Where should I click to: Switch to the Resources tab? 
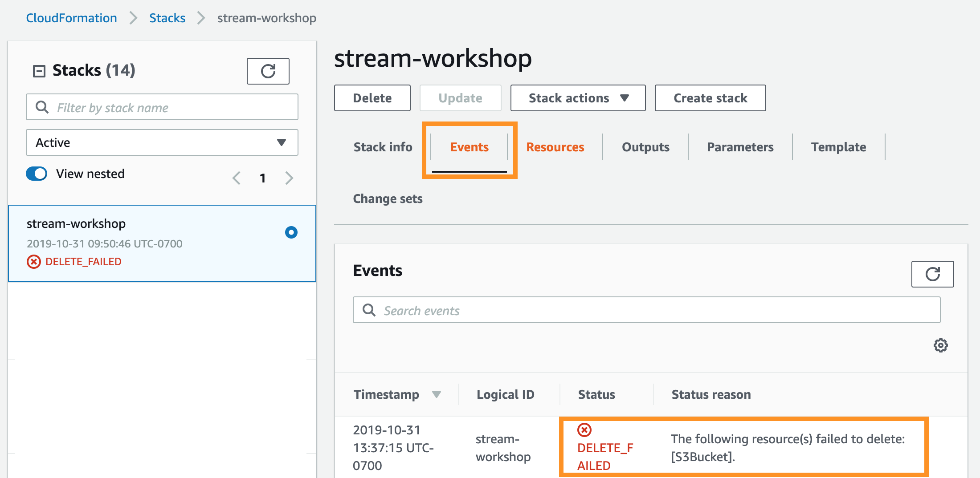click(x=555, y=147)
